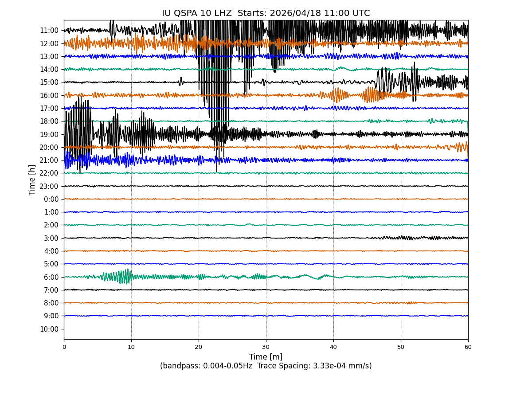
Task: Select the 0:00 hour tick label
Action: [x=51, y=199]
